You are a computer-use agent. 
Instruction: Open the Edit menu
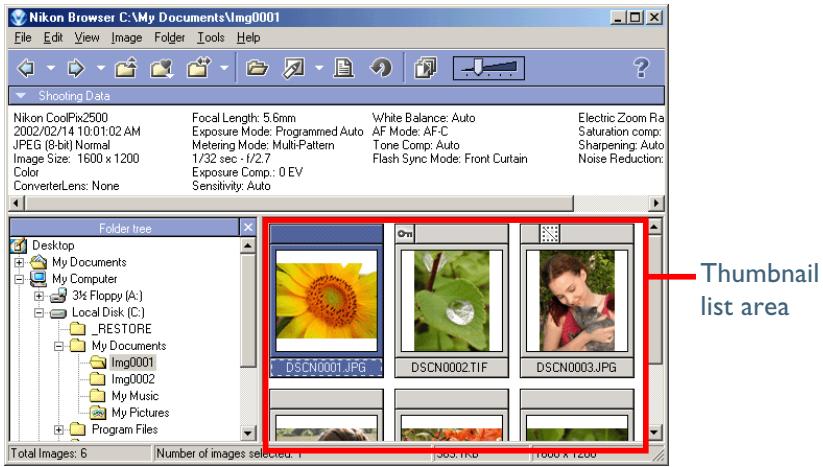pos(53,38)
